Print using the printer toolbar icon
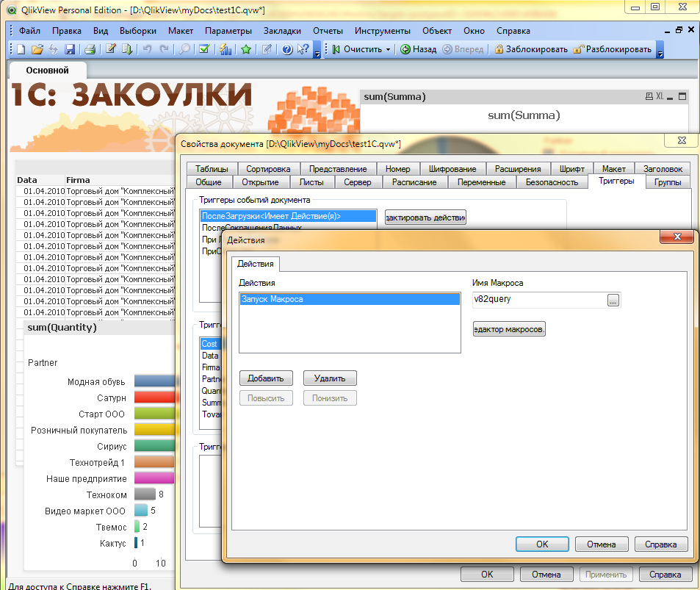 tap(90, 49)
